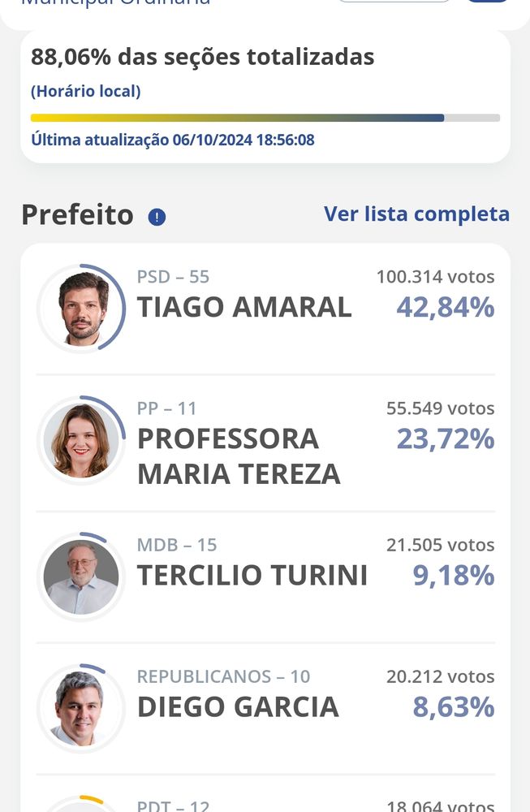Tap Tiago Amaral's candidate photo
Image resolution: width=530 pixels, height=812 pixels.
pos(81,308)
